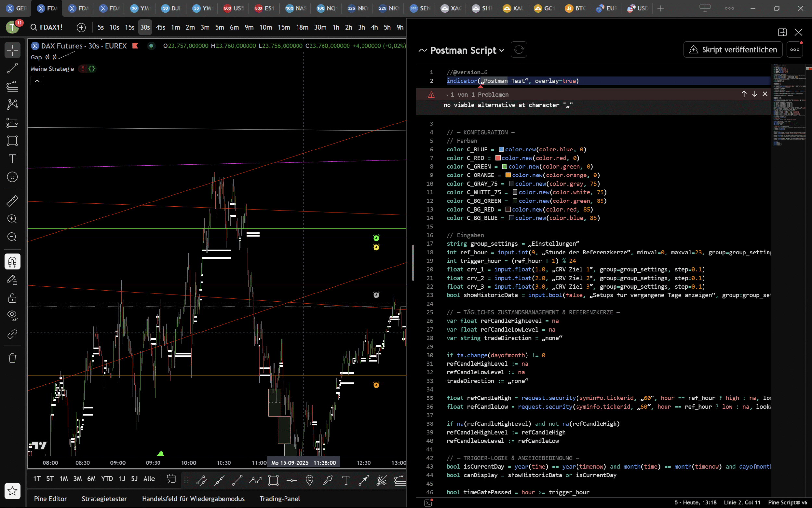The height and width of the screenshot is (508, 812).
Task: Toggle the magnet mode on
Action: click(12, 262)
